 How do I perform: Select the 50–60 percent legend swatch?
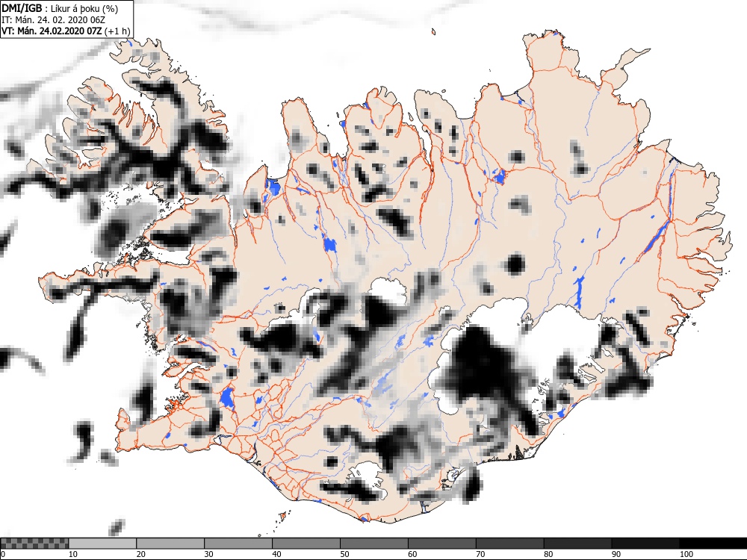click(374, 544)
